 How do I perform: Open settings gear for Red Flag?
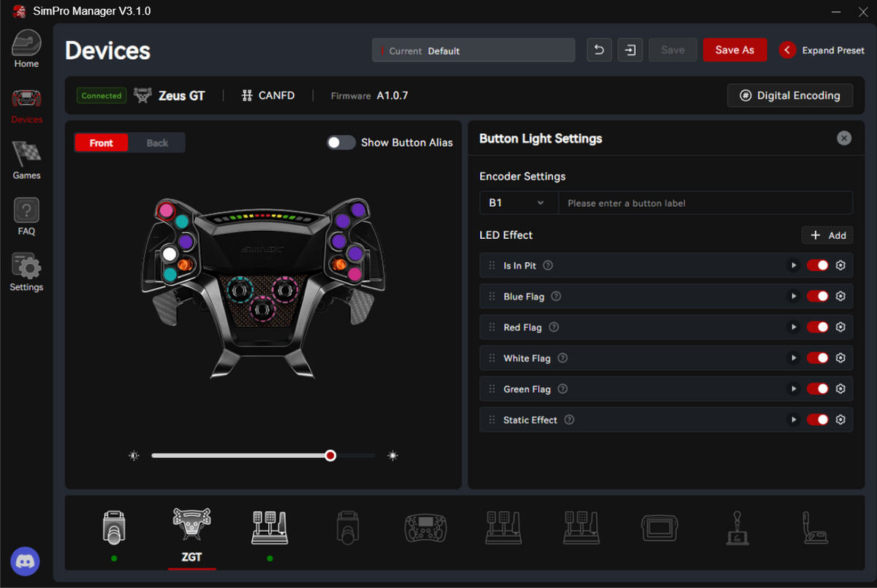tap(840, 327)
